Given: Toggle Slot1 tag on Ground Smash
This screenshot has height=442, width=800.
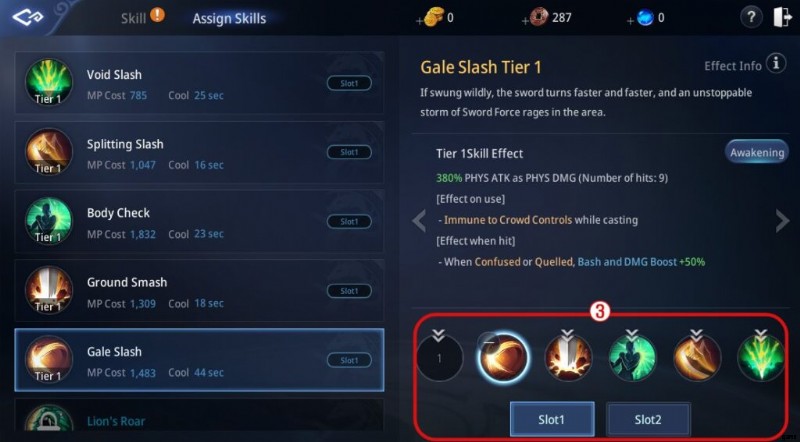Looking at the screenshot, I should point(349,291).
